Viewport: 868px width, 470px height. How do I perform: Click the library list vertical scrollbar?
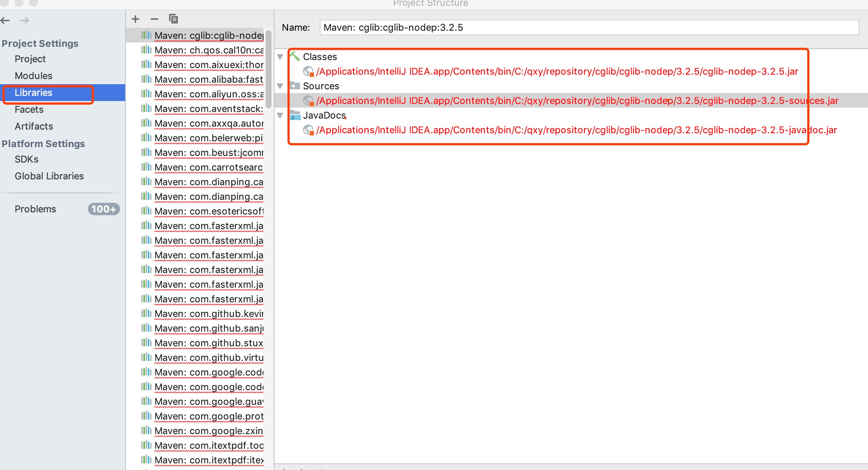click(269, 70)
